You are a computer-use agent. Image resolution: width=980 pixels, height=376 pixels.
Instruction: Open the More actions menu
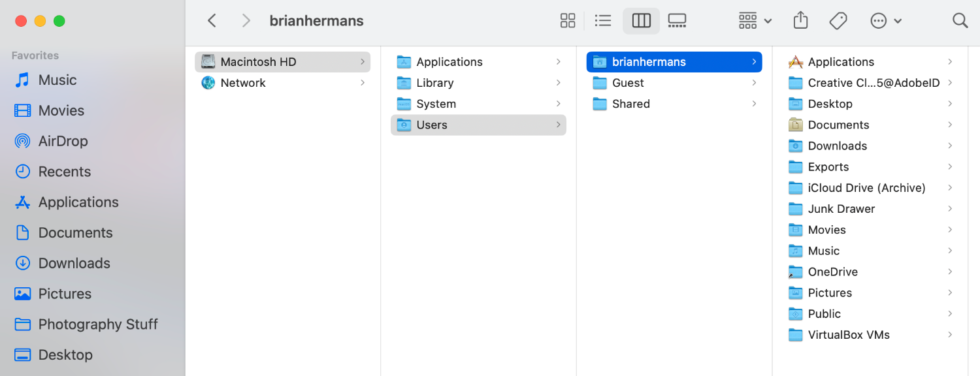click(x=886, y=21)
